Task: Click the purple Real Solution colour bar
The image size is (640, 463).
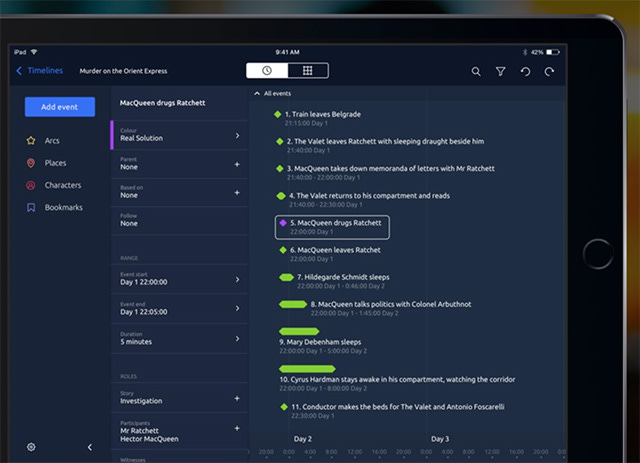Action: pos(112,135)
